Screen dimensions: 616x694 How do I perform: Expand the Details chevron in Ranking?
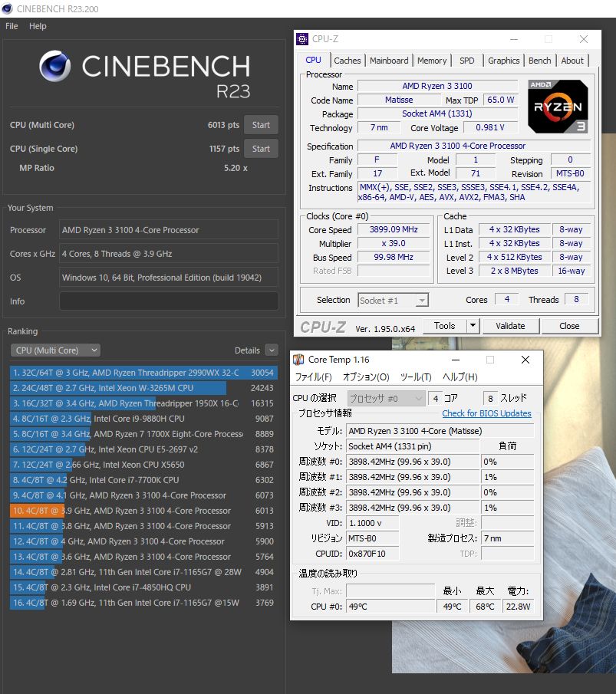272,350
